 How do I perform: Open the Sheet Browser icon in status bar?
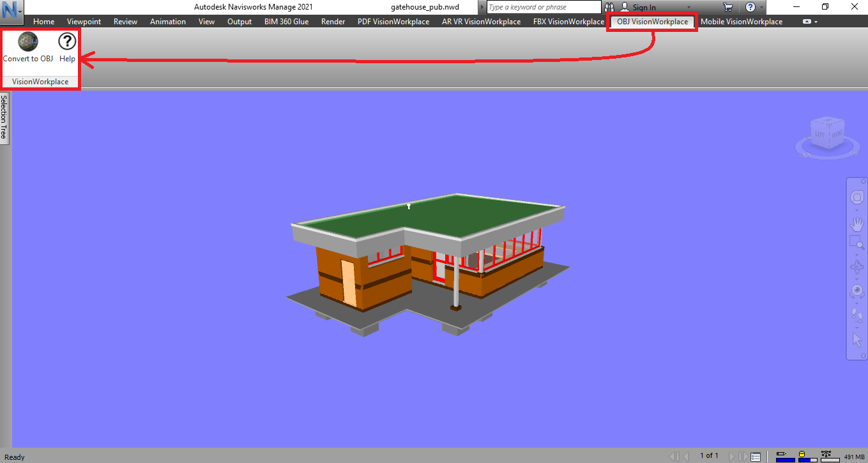pyautogui.click(x=756, y=457)
